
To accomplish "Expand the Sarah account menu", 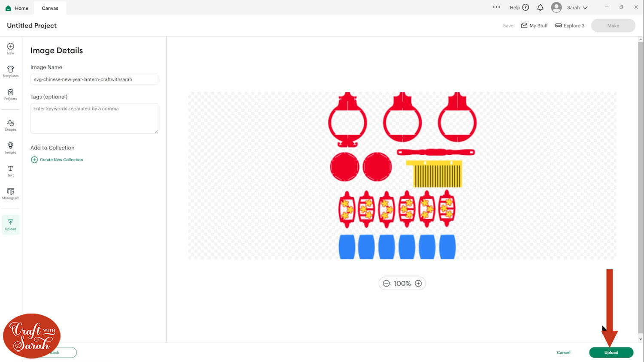I will (x=570, y=7).
